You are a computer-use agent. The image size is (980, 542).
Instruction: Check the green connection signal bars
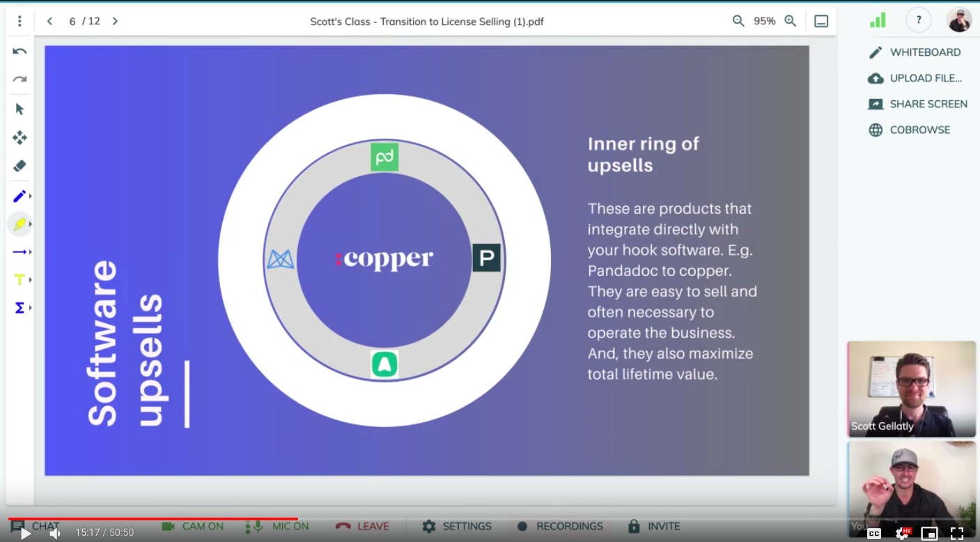[878, 20]
